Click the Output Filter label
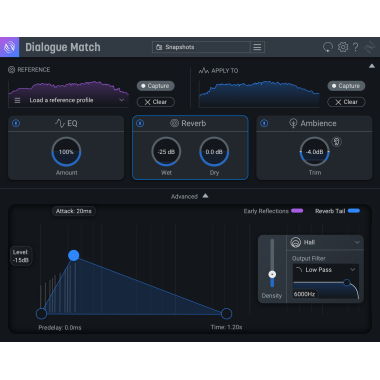Image resolution: width=380 pixels, height=380 pixels. pos(309,258)
